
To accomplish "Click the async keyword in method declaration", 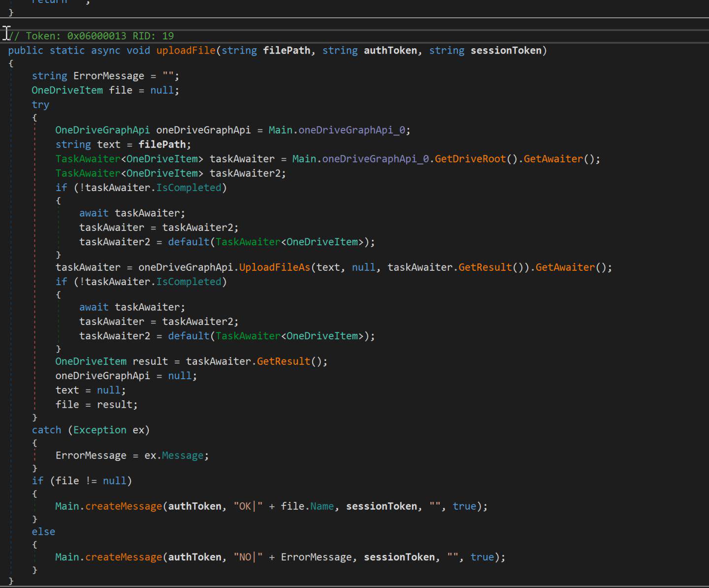I will [x=105, y=50].
